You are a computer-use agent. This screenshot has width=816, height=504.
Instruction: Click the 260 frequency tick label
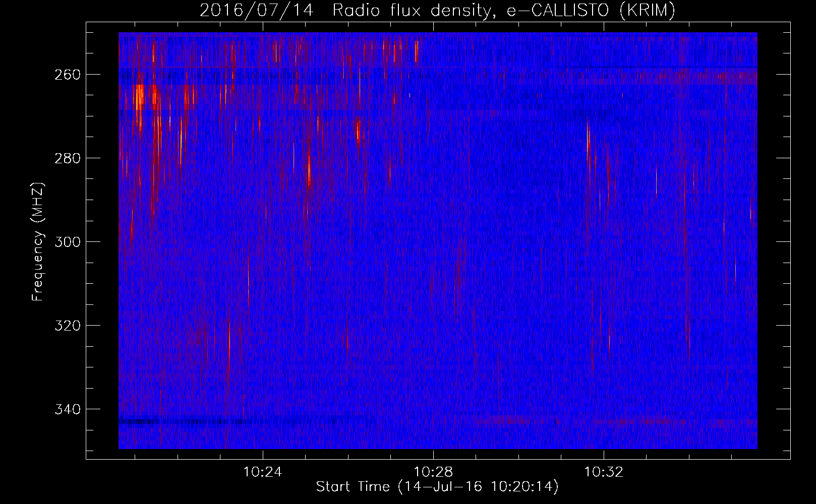pos(67,75)
